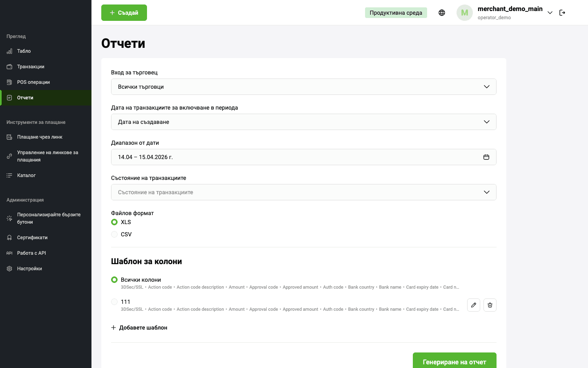The width and height of the screenshot is (588, 368).
Task: Open the Дата на създаване dropdown
Action: tap(303, 122)
